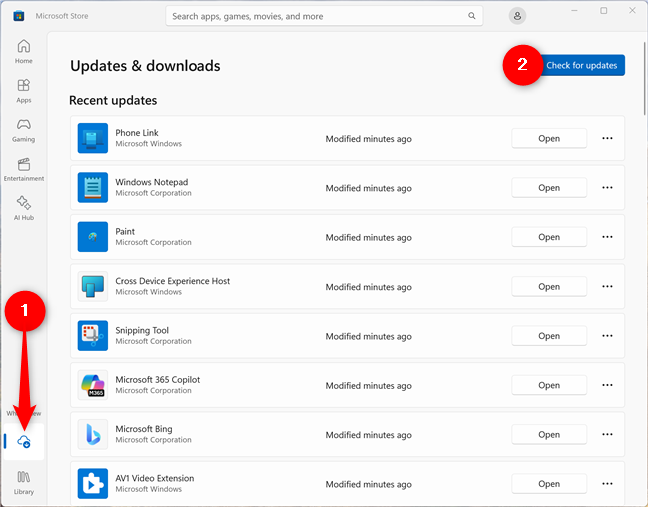Click the Phone Link app icon
The height and width of the screenshot is (507, 648).
(x=93, y=138)
